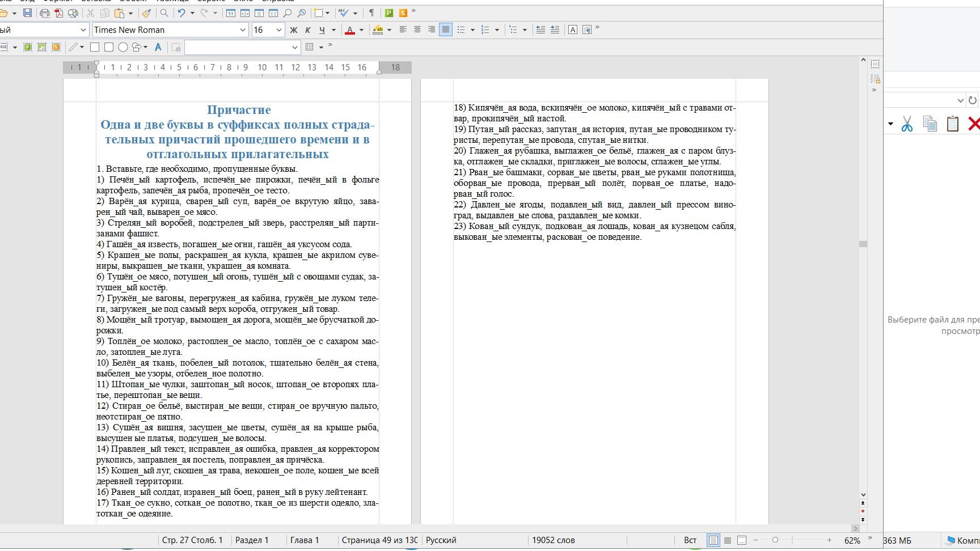Open Find and Replace magnifier icon
Image resolution: width=980 pixels, height=551 pixels.
pyautogui.click(x=164, y=13)
